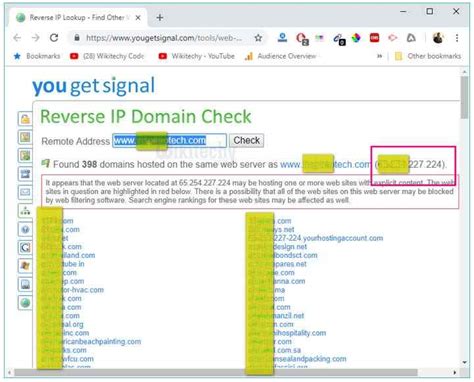This screenshot has width=474, height=382.
Task: Click the profile avatar in toolbar
Action: point(438,38)
